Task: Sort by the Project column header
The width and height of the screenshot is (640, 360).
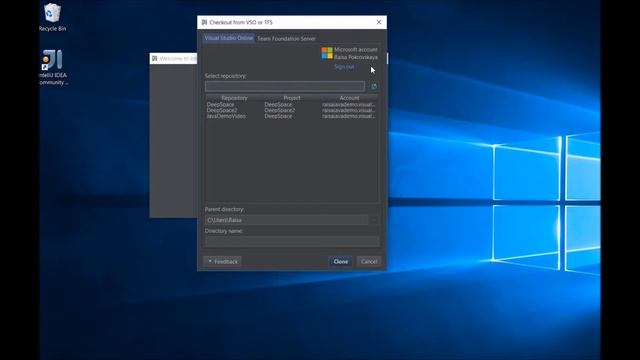Action: 292,98
